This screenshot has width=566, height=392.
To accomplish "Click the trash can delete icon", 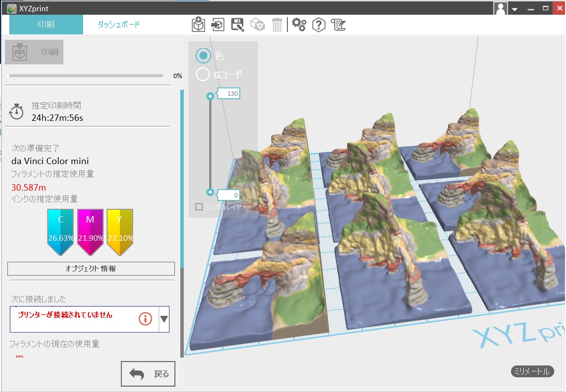I will click(277, 25).
